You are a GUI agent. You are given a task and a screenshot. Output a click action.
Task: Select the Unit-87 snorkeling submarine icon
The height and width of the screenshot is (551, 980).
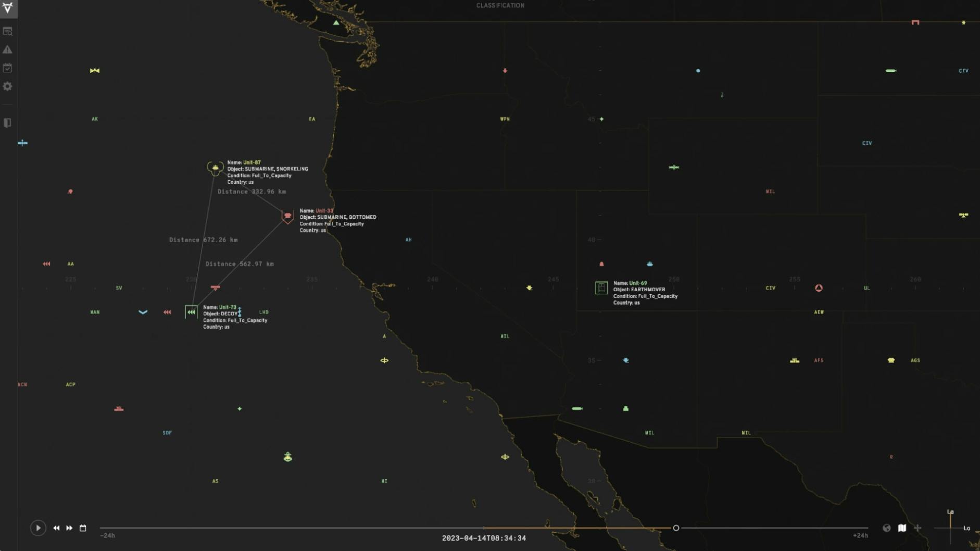215,168
